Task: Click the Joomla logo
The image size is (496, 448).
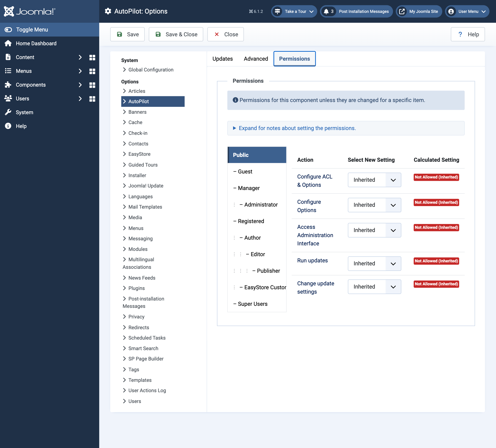Action: click(x=30, y=11)
